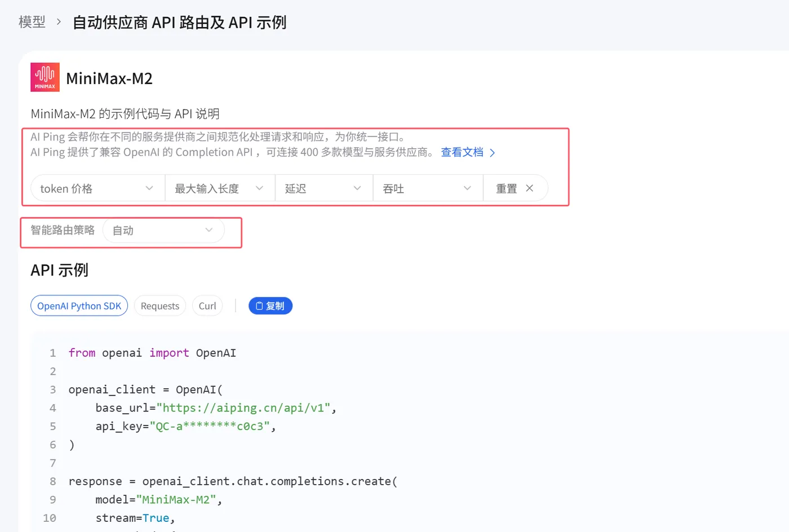
Task: Click the 重置 reset button
Action: coord(515,188)
